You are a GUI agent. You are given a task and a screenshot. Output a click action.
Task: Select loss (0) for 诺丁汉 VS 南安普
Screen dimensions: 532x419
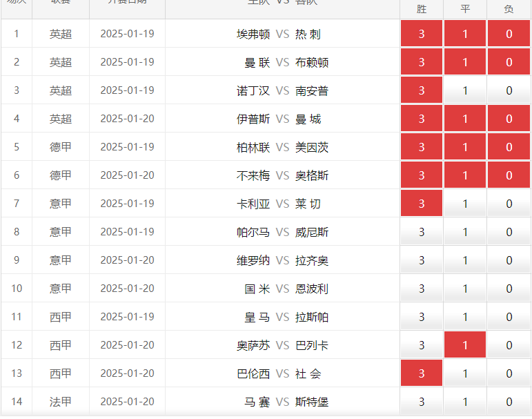point(509,90)
